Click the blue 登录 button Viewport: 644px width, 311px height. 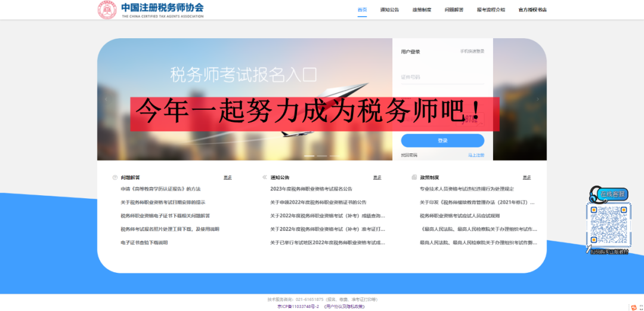(442, 140)
